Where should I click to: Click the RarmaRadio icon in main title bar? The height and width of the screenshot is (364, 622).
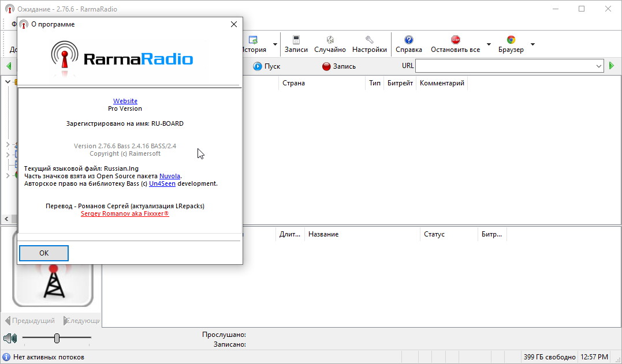(x=10, y=9)
